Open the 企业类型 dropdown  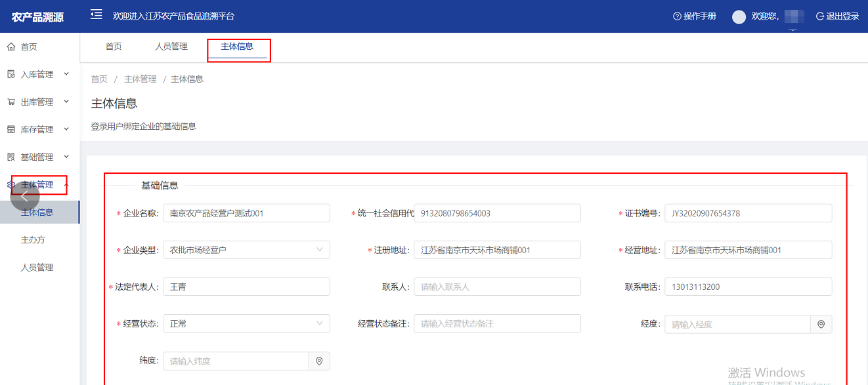[246, 250]
